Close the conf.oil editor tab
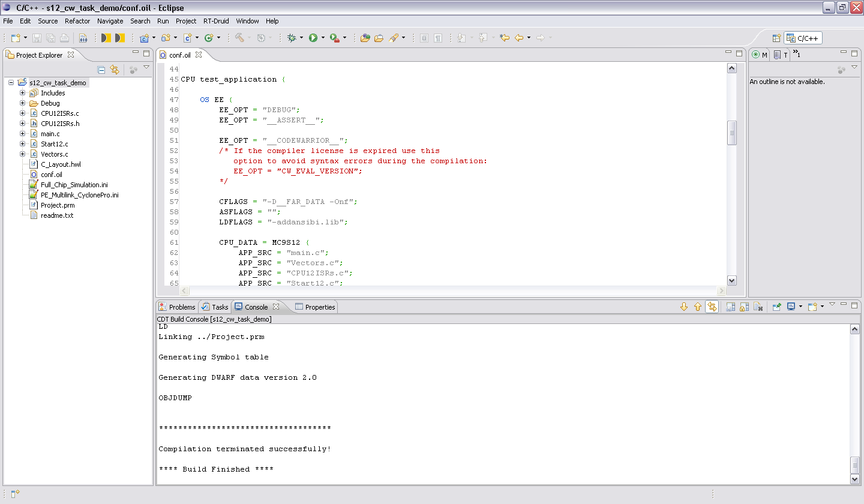This screenshot has width=864, height=504. pyautogui.click(x=199, y=55)
